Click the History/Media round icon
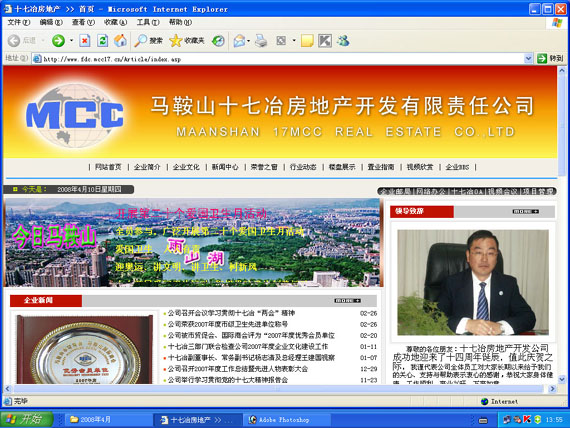Screen dimensions: 570x428 coord(218,40)
